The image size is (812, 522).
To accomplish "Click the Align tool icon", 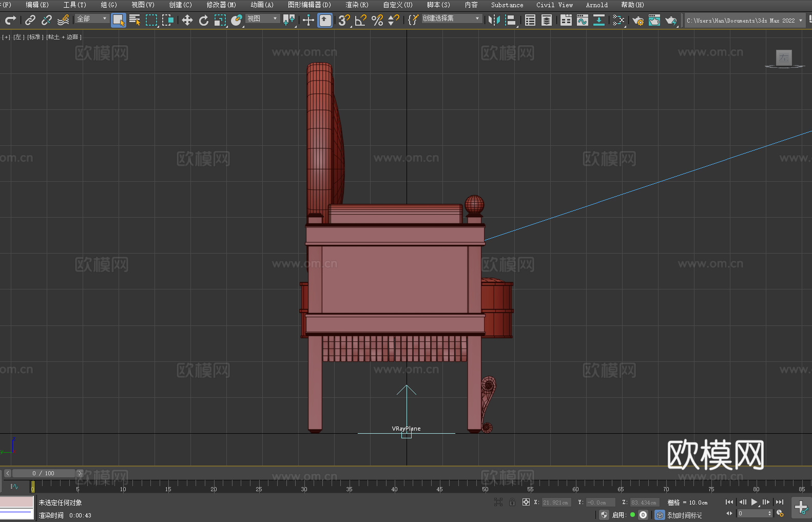I will pos(511,20).
